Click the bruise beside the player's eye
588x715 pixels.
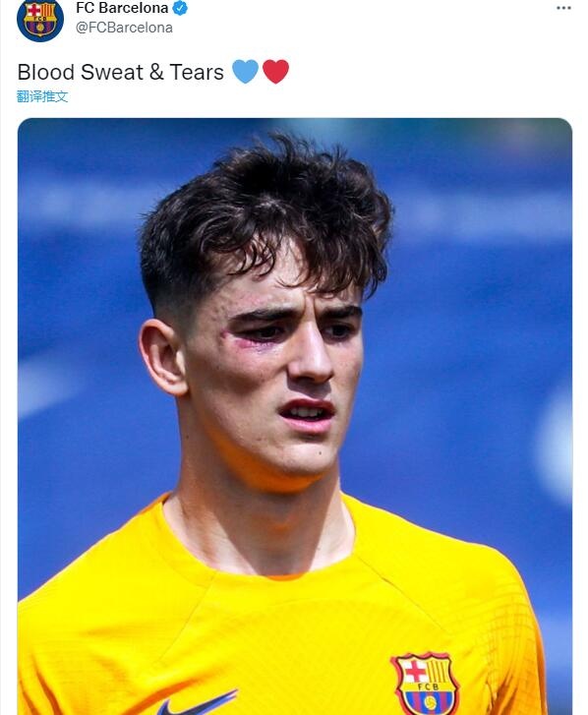[x=242, y=339]
